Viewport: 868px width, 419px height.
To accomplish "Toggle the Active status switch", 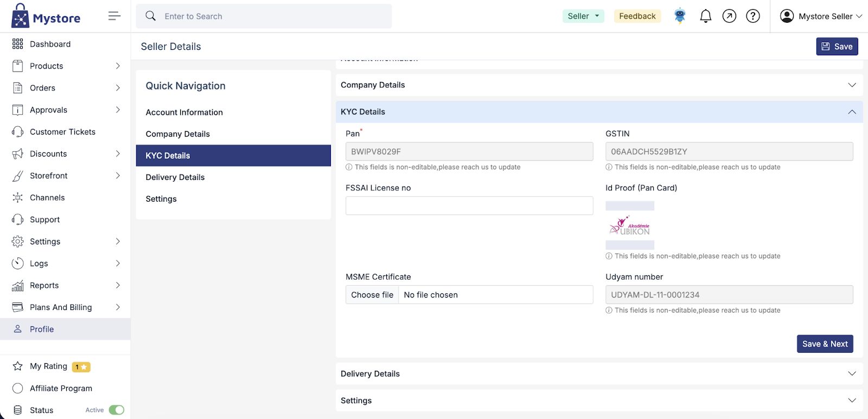I will 116,410.
